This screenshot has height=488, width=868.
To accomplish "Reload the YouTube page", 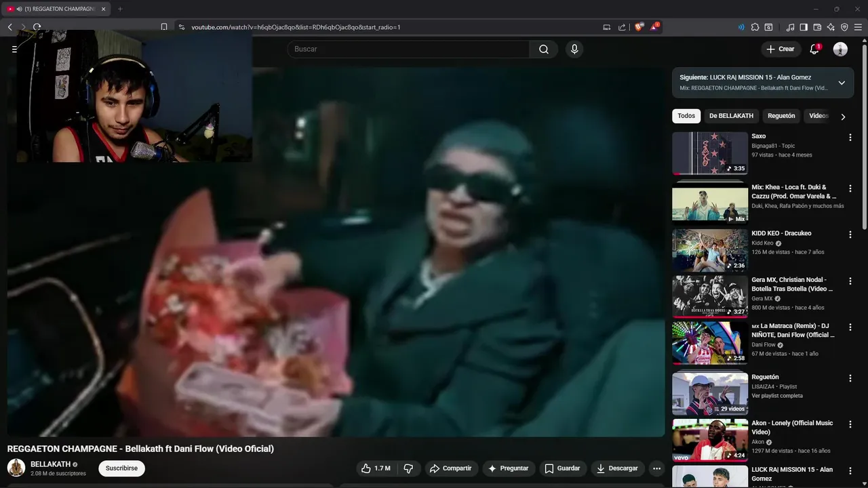I will coord(37,27).
